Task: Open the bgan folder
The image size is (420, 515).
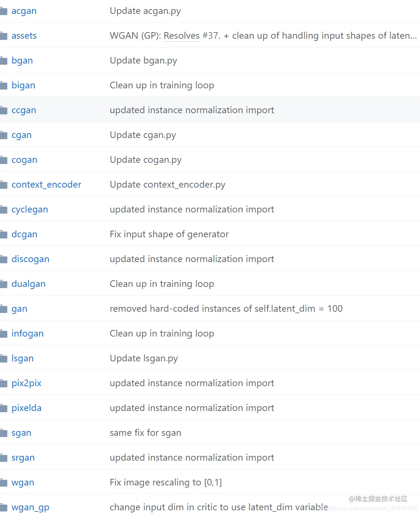Action: click(x=22, y=61)
